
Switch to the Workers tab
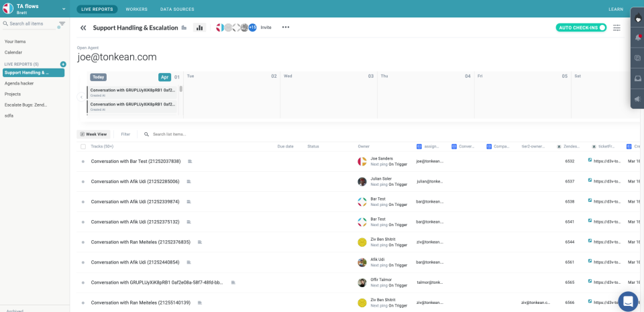pos(137,9)
